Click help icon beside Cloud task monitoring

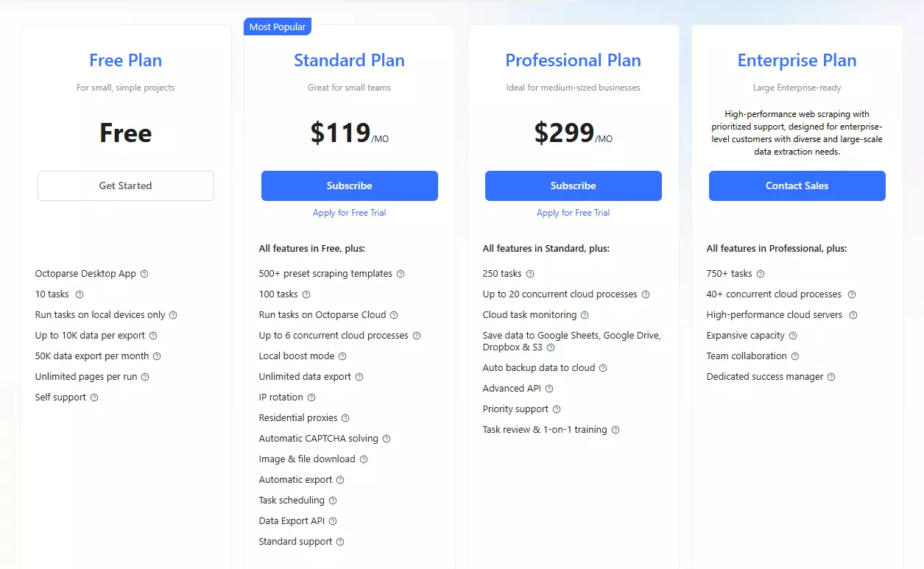click(x=585, y=315)
